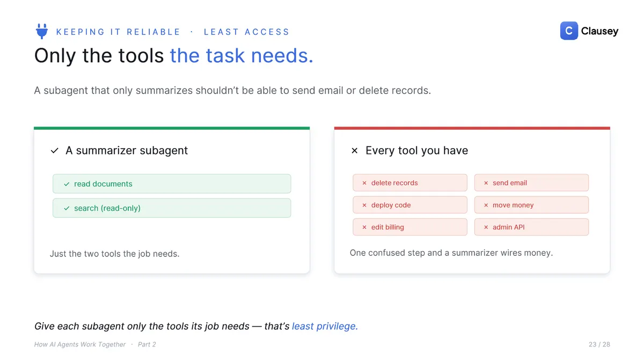The image size is (644, 362).
Task: Click the Clausey logo square icon
Action: (x=569, y=31)
